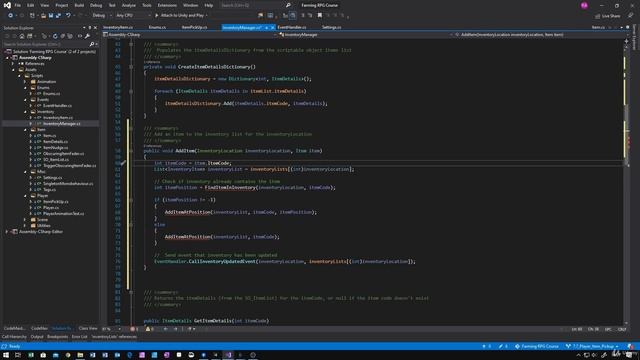Click the Windows Start button
640x360 pixels.
(x=6, y=355)
